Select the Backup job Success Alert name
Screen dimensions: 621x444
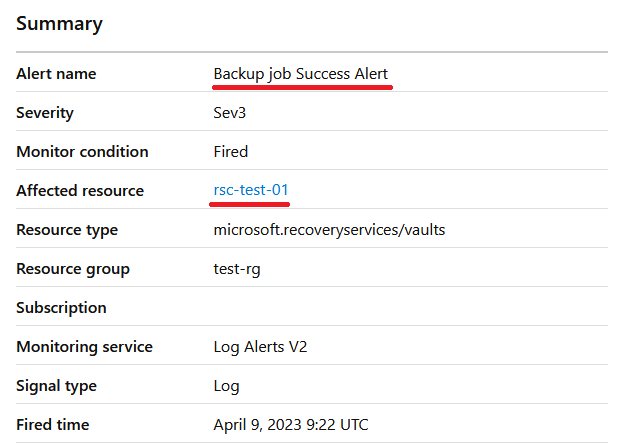[x=301, y=74]
